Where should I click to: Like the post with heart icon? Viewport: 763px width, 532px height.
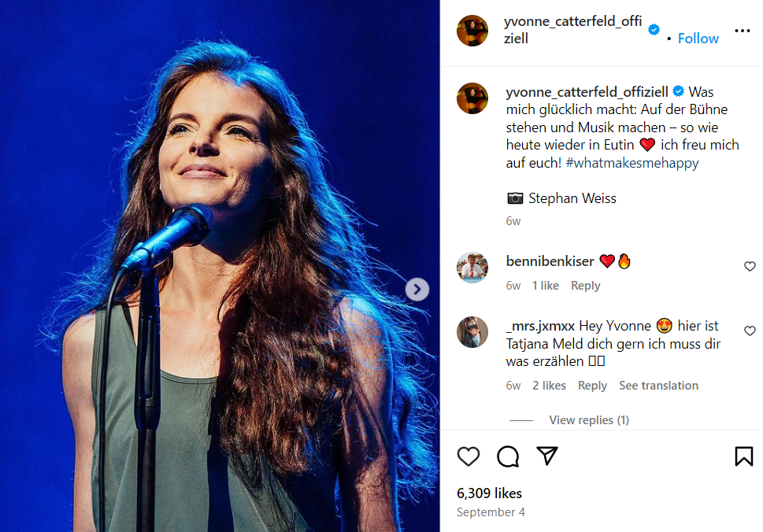click(469, 456)
